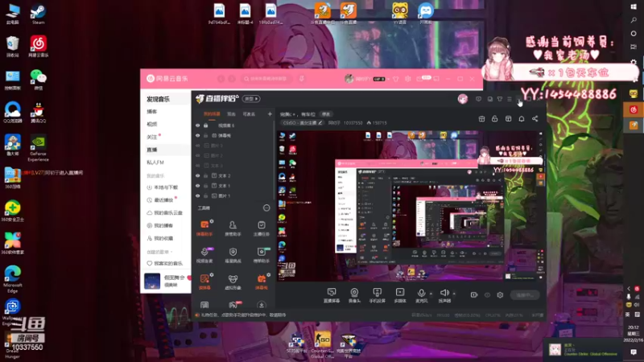The image size is (644, 362).
Task: Click the notification bell above the preview
Action: [x=521, y=118]
